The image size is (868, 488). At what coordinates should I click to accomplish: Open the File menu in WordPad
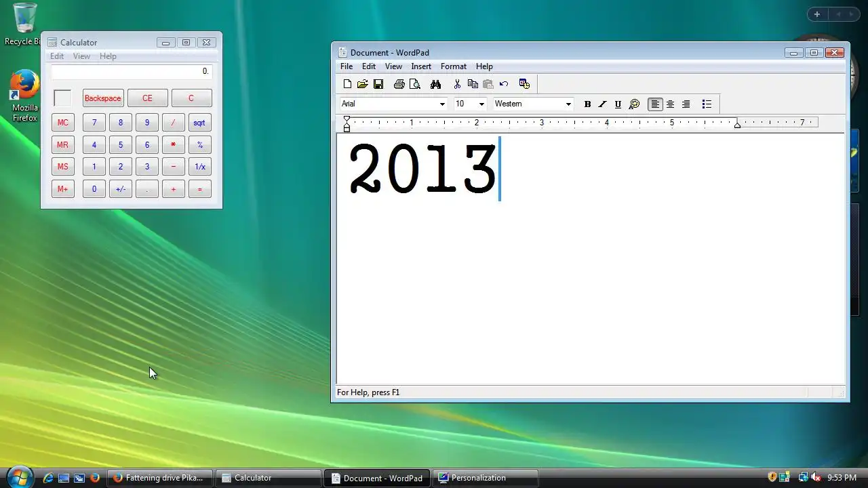coord(347,66)
